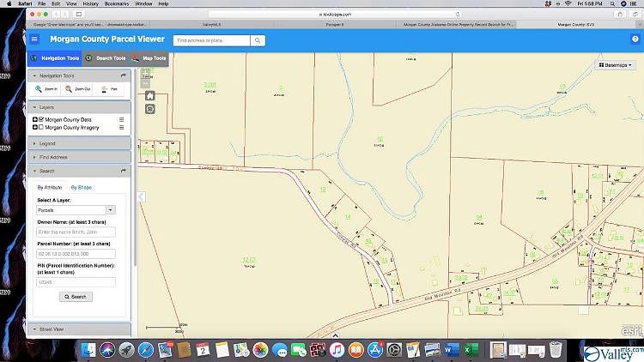Click the map Home extent button
Image resolution: width=644 pixels, height=362 pixels.
tap(150, 96)
